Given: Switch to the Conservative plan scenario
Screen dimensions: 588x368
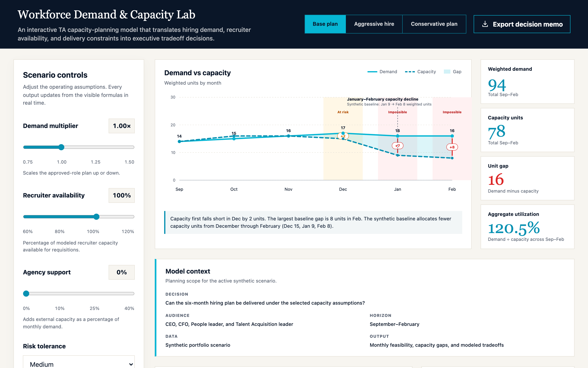Looking at the screenshot, I should (x=434, y=24).
